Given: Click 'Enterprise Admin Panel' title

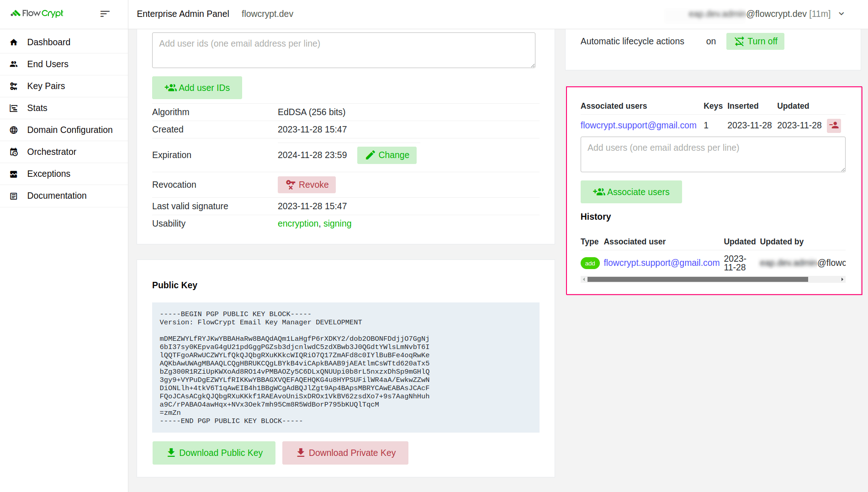Looking at the screenshot, I should [183, 14].
